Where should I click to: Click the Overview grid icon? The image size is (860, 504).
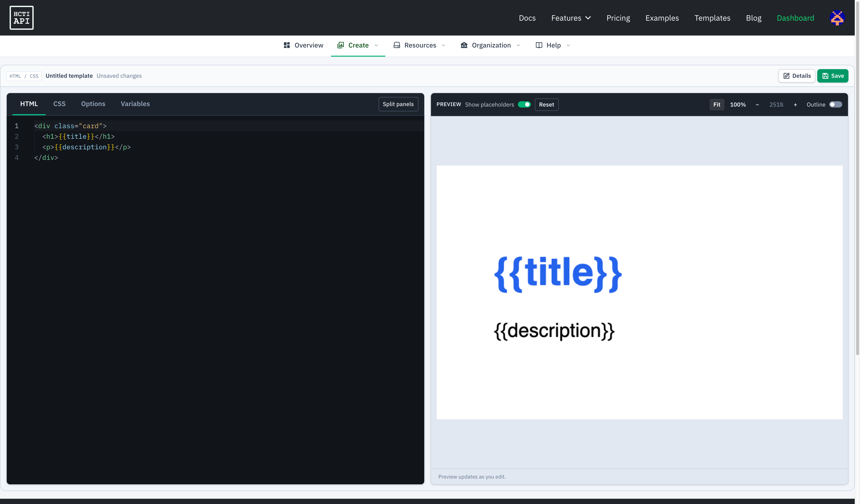point(287,45)
